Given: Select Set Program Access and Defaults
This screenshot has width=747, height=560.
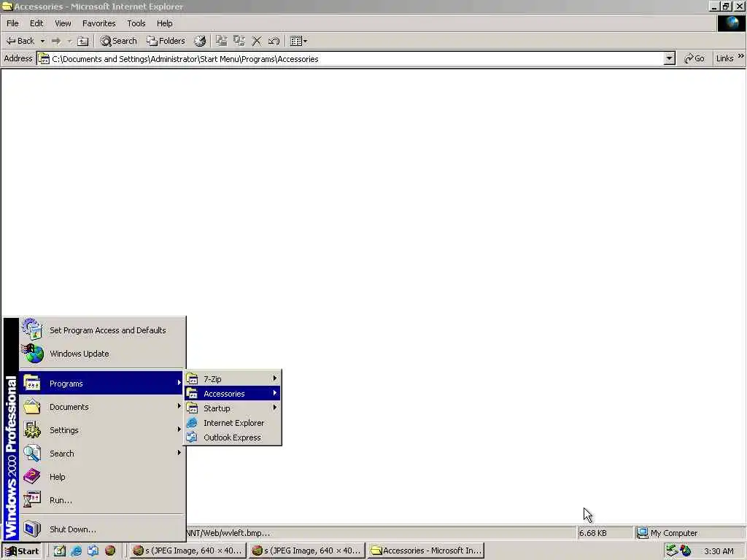Looking at the screenshot, I should (x=102, y=330).
